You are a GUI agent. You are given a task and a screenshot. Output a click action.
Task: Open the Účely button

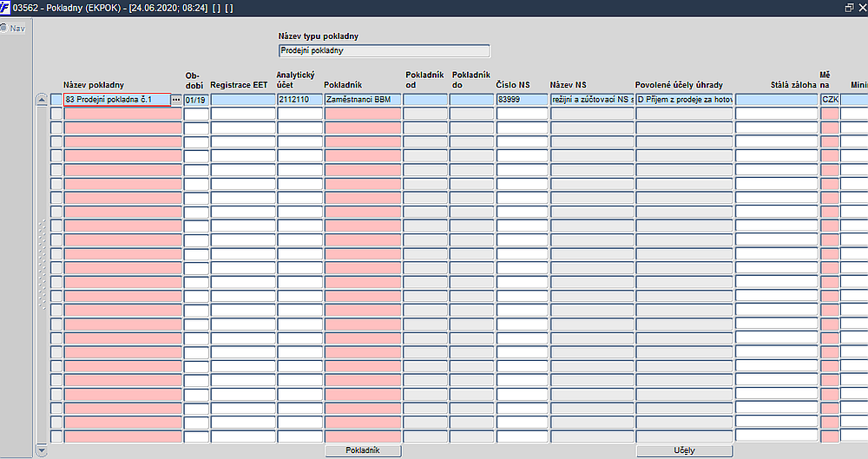coord(684,450)
